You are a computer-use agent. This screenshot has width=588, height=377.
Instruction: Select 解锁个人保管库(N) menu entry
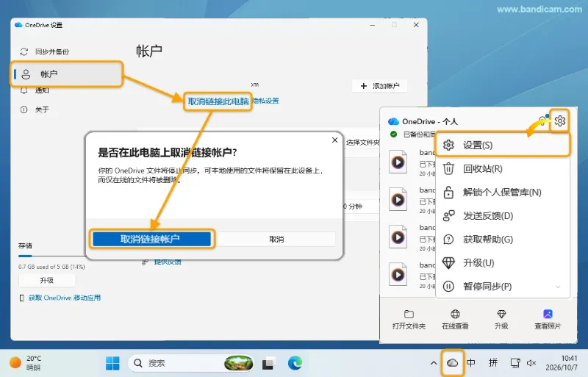503,193
